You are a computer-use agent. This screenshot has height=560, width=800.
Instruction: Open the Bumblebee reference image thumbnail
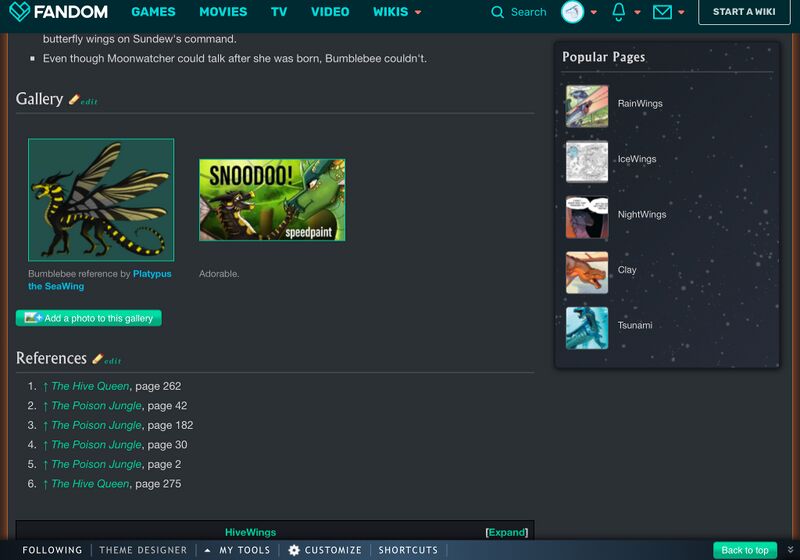(101, 200)
